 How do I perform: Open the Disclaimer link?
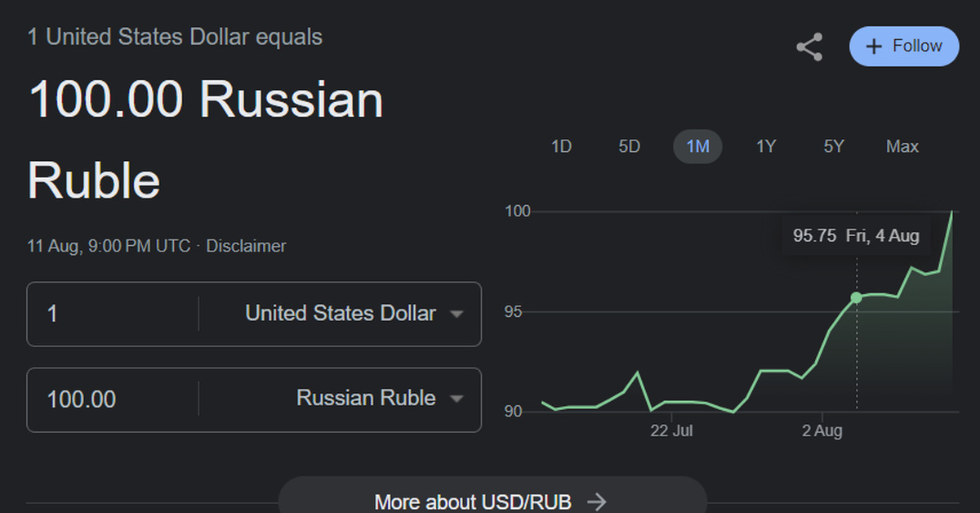246,246
